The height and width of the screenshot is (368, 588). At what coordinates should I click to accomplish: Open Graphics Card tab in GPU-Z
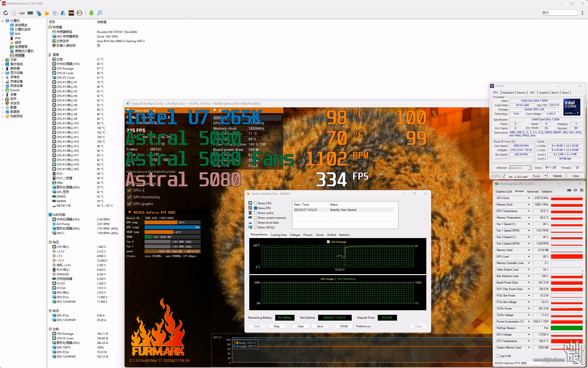(504, 192)
